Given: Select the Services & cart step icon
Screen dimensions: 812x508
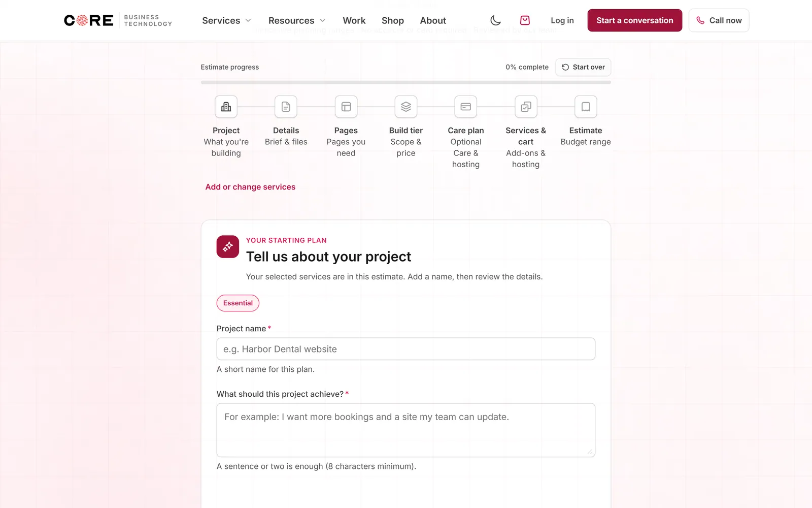Looking at the screenshot, I should coord(526,107).
